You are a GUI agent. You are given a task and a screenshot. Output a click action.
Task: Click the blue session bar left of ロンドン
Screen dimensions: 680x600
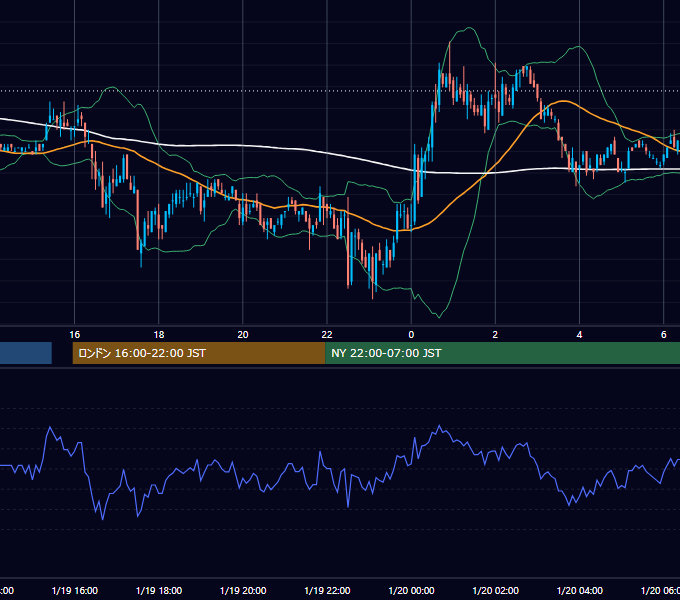coord(26,353)
